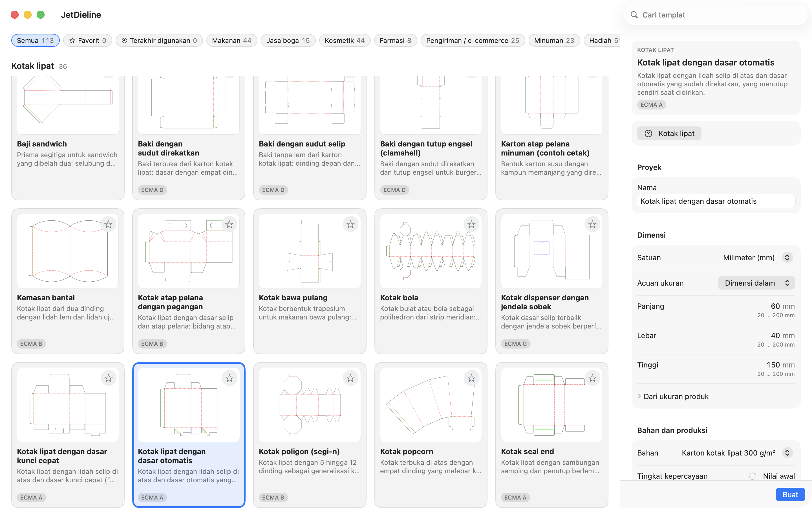Select the Kotak popcorn template thumbnail
Image resolution: width=812 pixels, height=508 pixels.
pyautogui.click(x=431, y=405)
